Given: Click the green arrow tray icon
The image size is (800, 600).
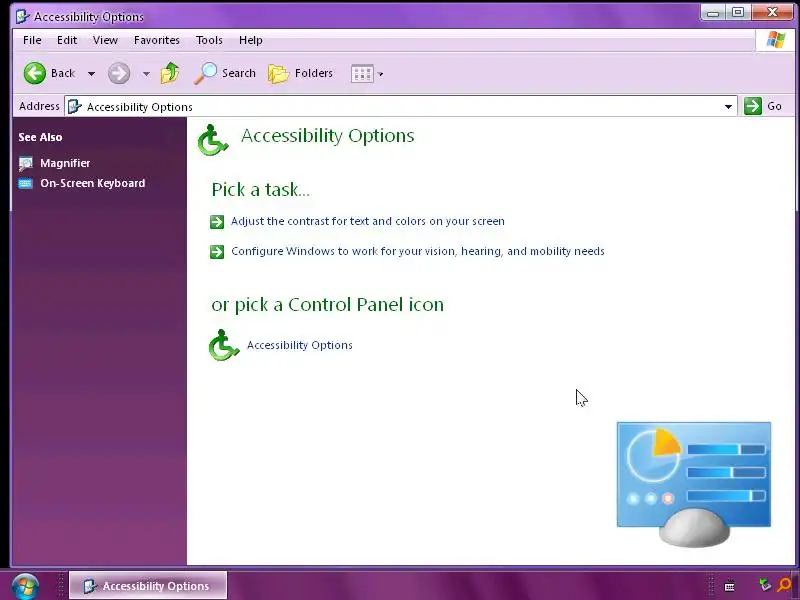Looking at the screenshot, I should (764, 585).
